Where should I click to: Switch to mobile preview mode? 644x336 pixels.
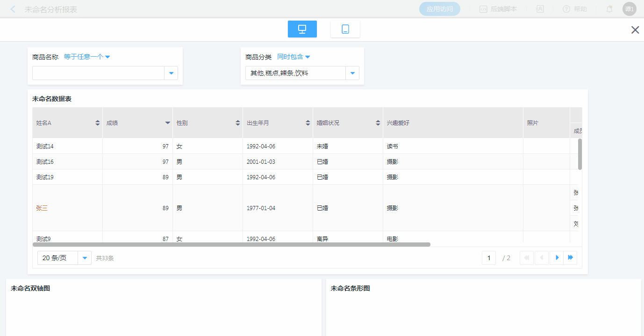pyautogui.click(x=345, y=29)
